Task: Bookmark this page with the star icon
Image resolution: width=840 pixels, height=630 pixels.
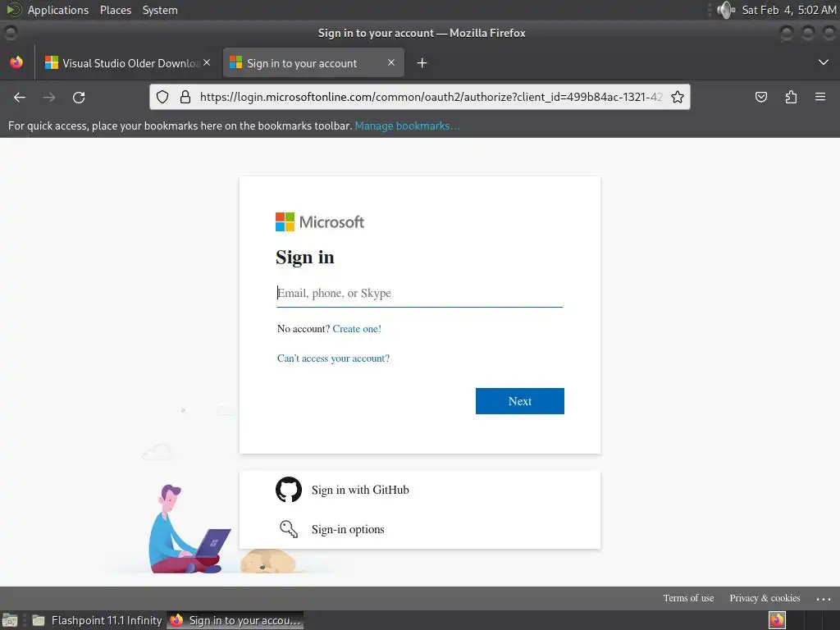Action: pos(678,97)
